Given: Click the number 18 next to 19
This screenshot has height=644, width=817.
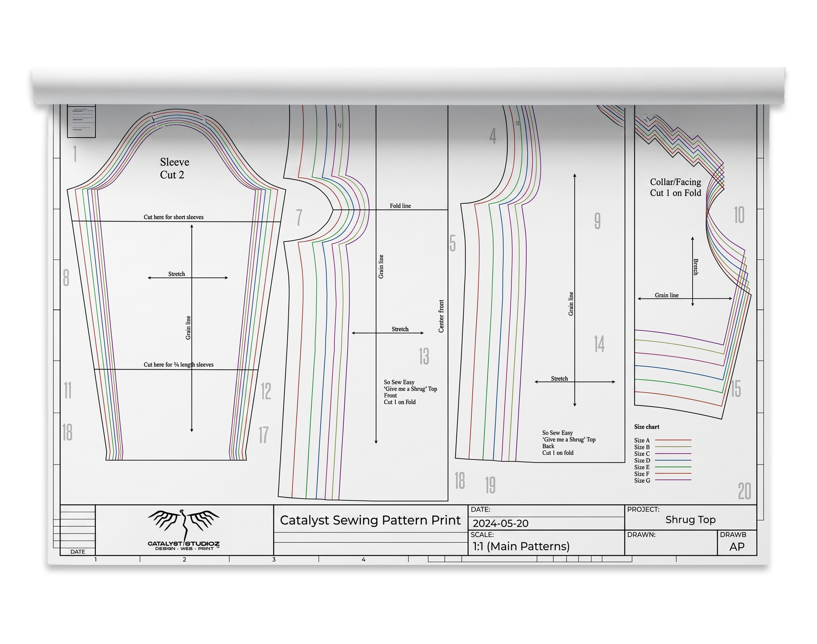Looking at the screenshot, I should coord(460,481).
